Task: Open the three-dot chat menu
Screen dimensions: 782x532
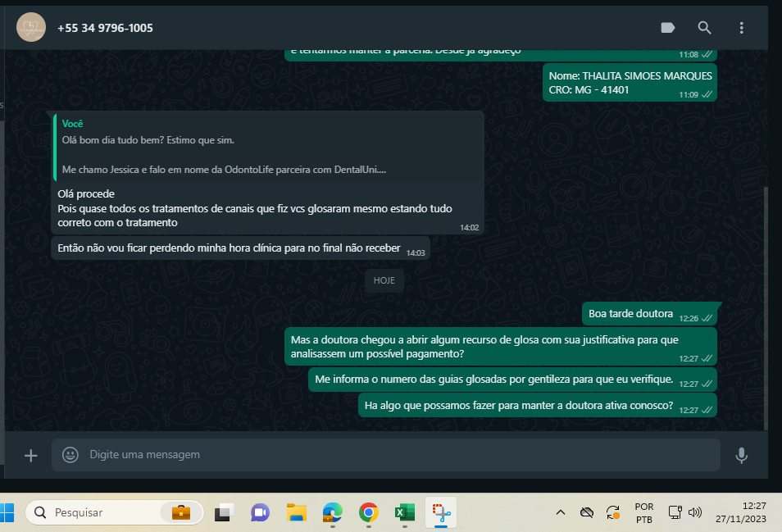Action: click(741, 28)
